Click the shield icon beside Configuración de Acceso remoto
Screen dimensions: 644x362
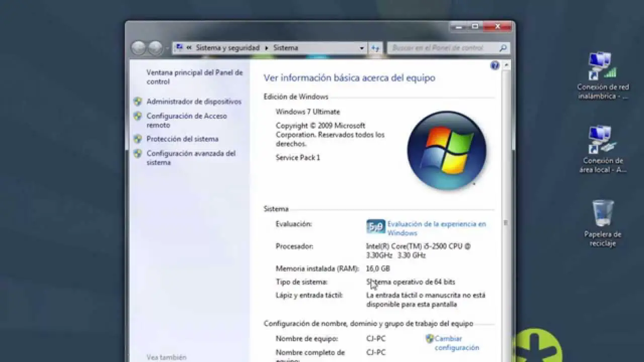coord(137,116)
